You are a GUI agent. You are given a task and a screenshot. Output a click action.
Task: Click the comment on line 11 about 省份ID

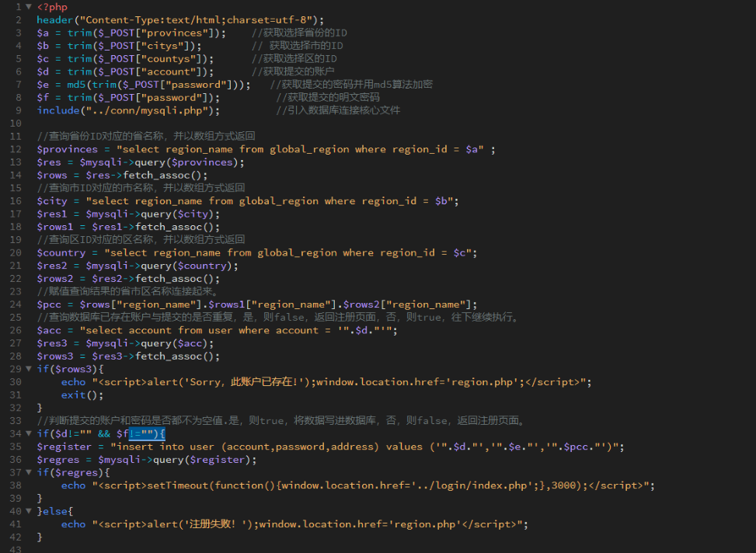(146, 137)
